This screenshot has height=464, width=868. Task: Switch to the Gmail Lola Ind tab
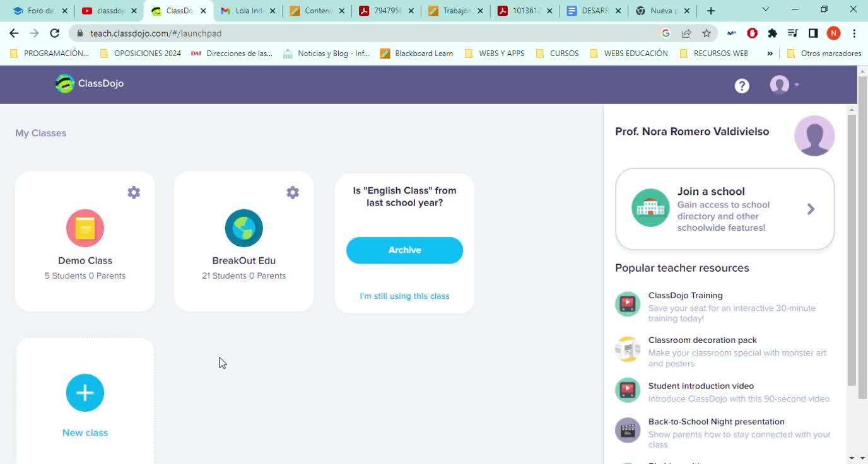(x=247, y=11)
